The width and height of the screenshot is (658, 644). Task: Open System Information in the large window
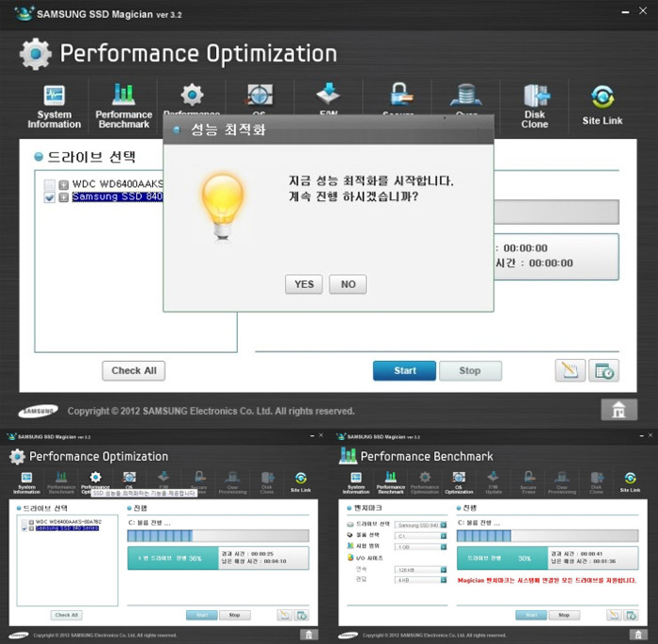point(55,106)
